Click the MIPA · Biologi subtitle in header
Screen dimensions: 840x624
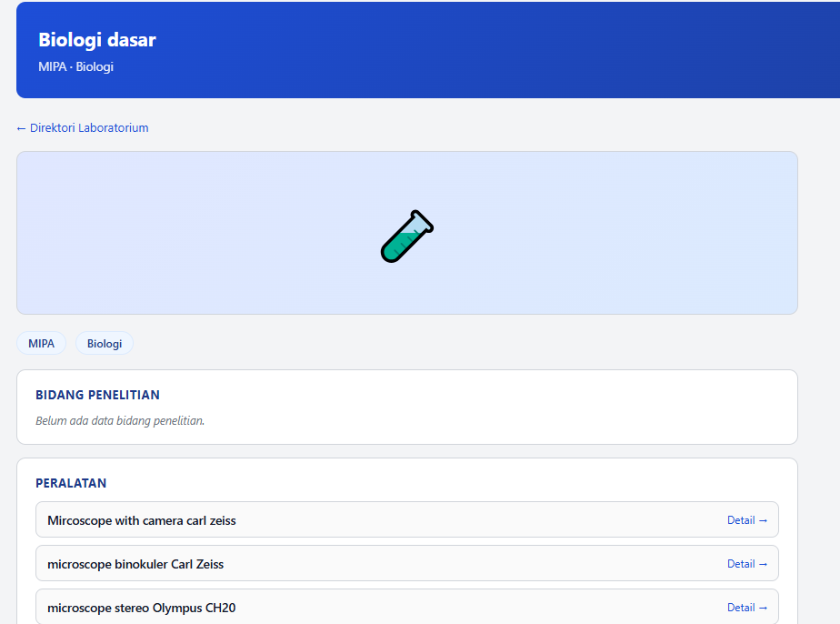point(76,66)
